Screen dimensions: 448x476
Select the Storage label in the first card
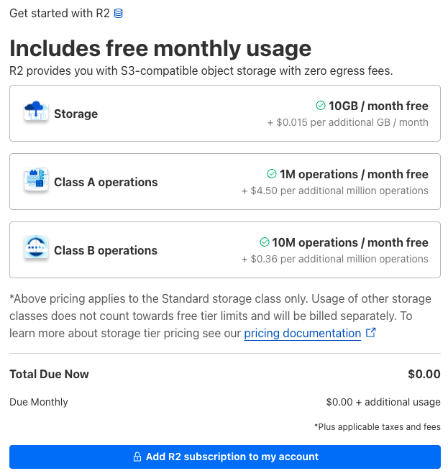[76, 114]
